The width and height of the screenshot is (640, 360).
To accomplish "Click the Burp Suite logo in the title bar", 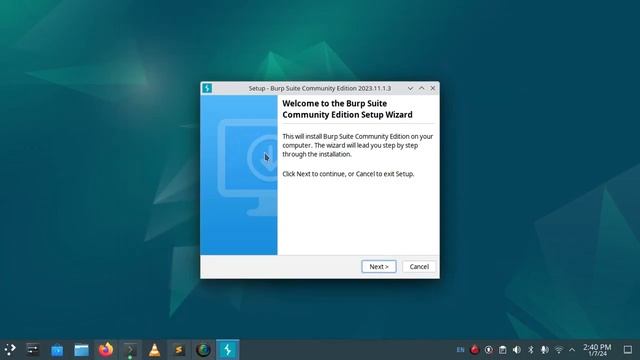I will point(207,88).
